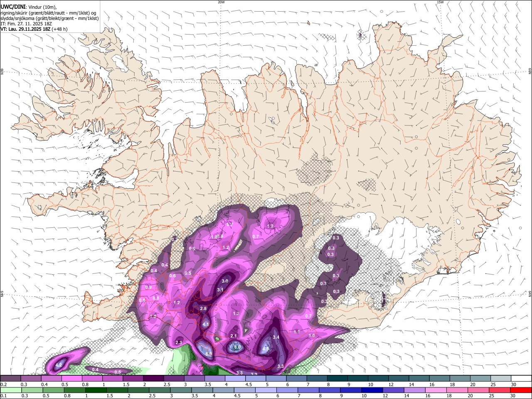The image size is (532, 399).
Task: Click the 1.1 precipitation label
Action: coord(297,332)
